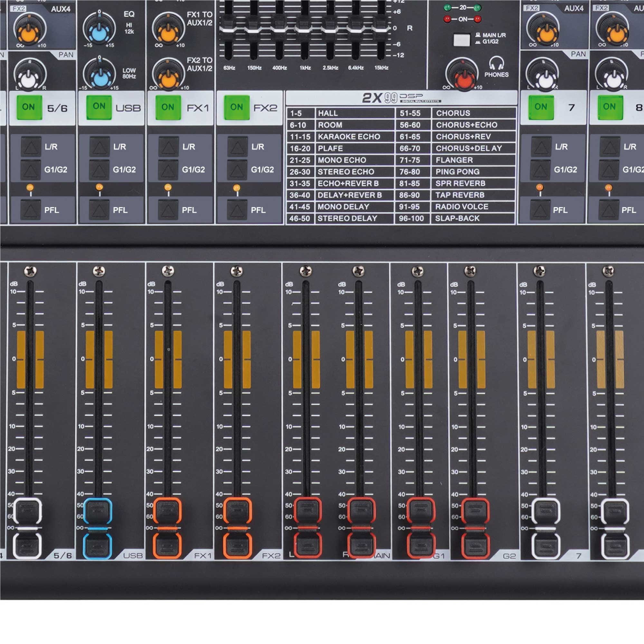Click the blue HI 12k EQ knob
Image resolution: width=644 pixels, height=644 pixels.
pos(99,32)
